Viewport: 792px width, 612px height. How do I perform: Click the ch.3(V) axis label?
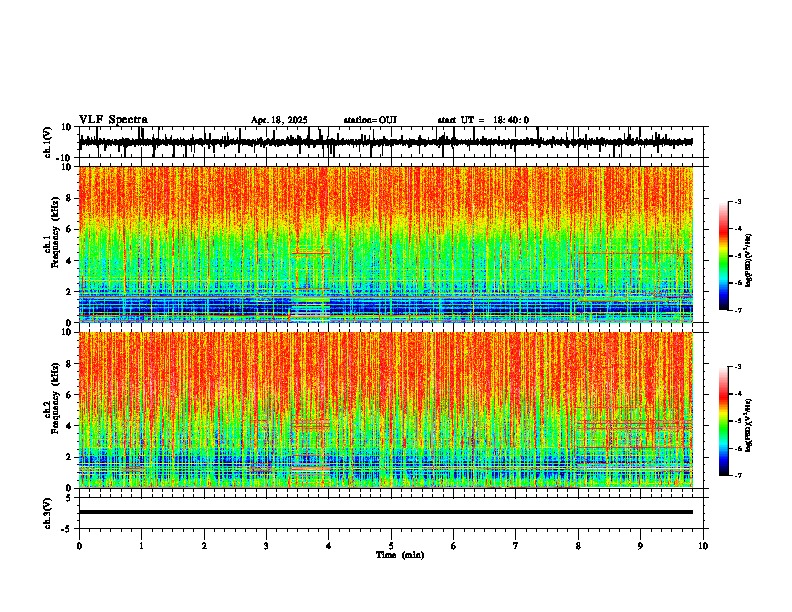[x=47, y=513]
